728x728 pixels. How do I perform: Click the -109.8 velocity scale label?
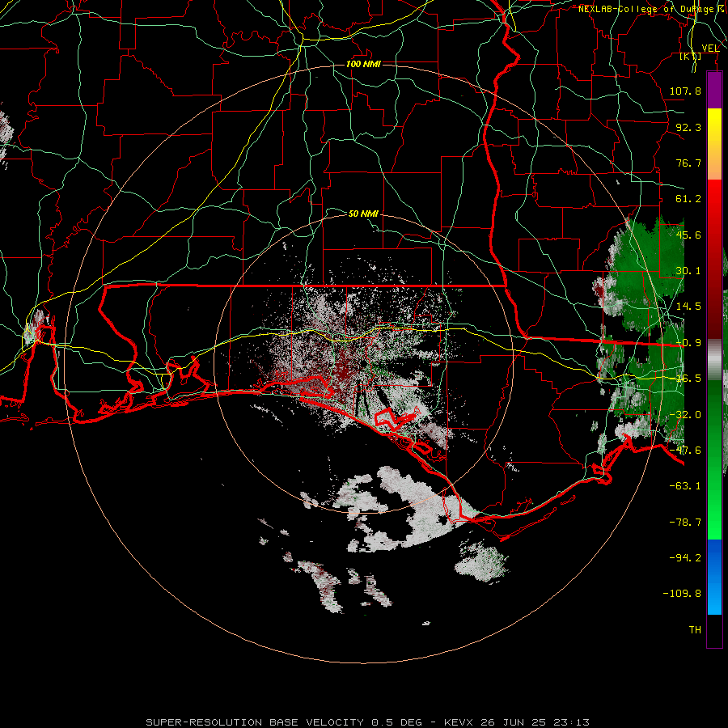[x=682, y=594]
